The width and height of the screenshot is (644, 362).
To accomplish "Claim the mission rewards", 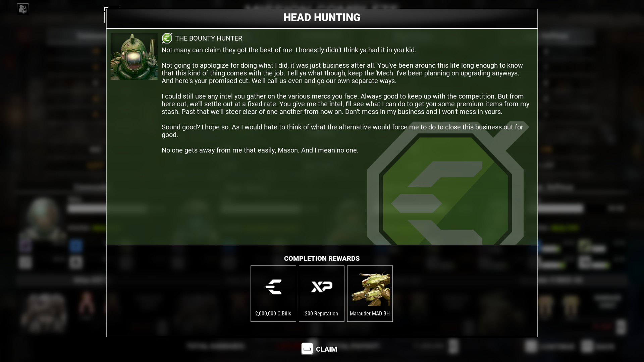I will coord(319,349).
